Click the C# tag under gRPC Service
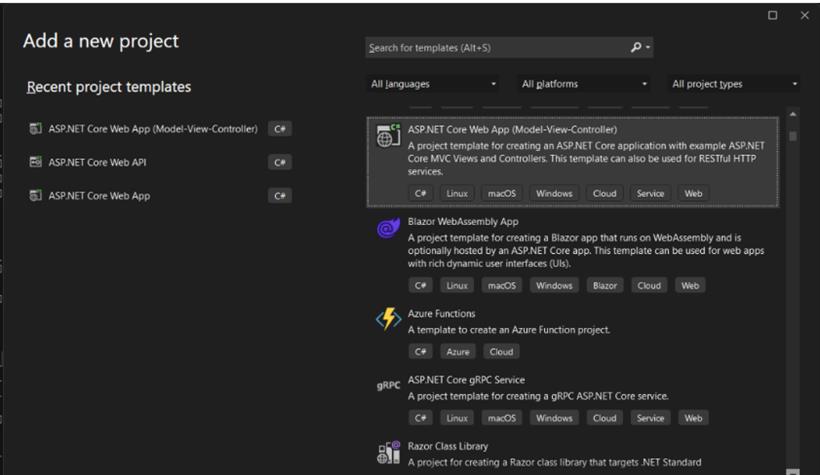 click(x=420, y=418)
